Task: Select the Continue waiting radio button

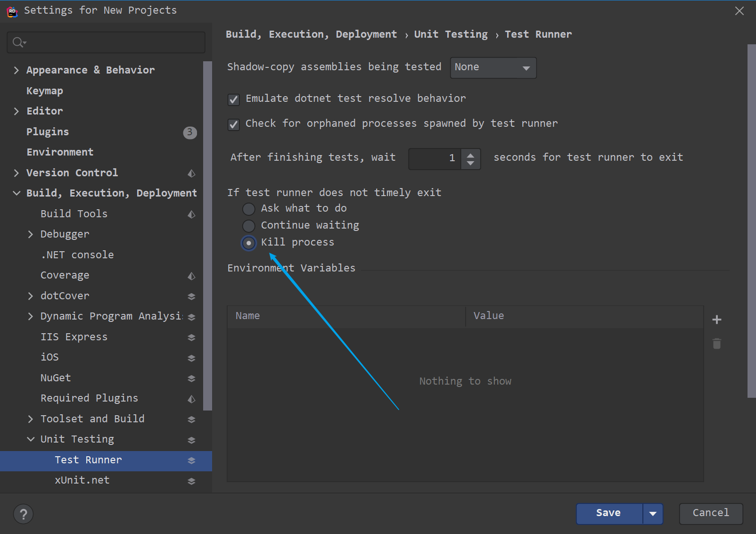Action: tap(248, 225)
